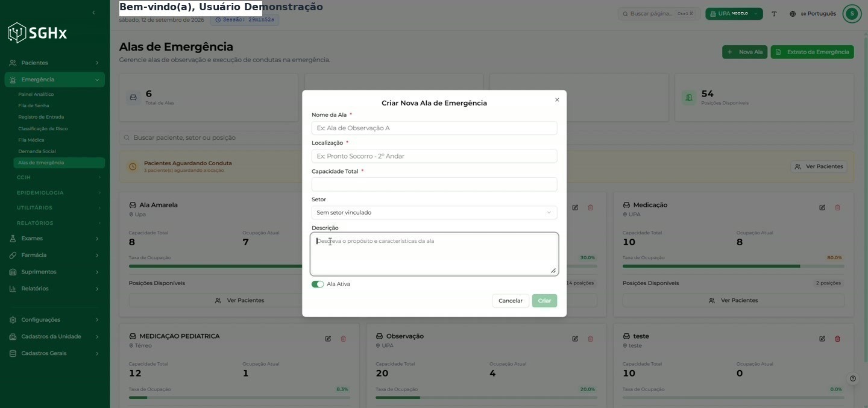Click the Buscar página search box
This screenshot has width=868, height=408.
click(658, 14)
